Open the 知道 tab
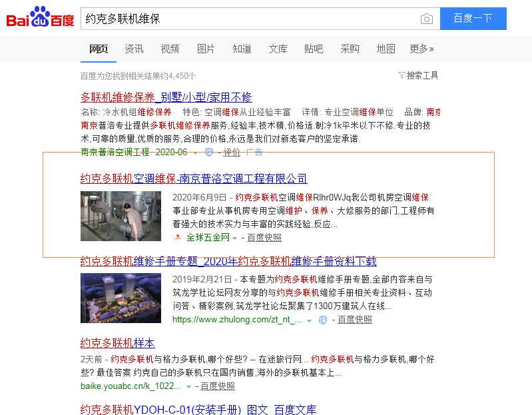This screenshot has height=415, width=532. click(x=242, y=49)
